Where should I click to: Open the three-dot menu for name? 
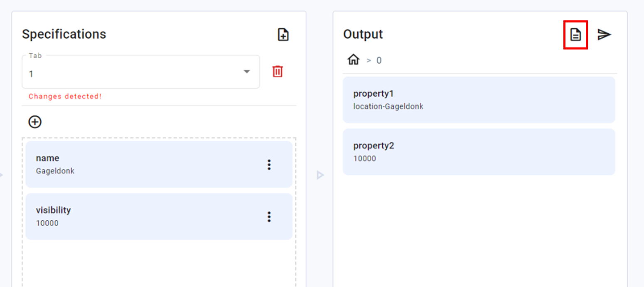(x=269, y=165)
